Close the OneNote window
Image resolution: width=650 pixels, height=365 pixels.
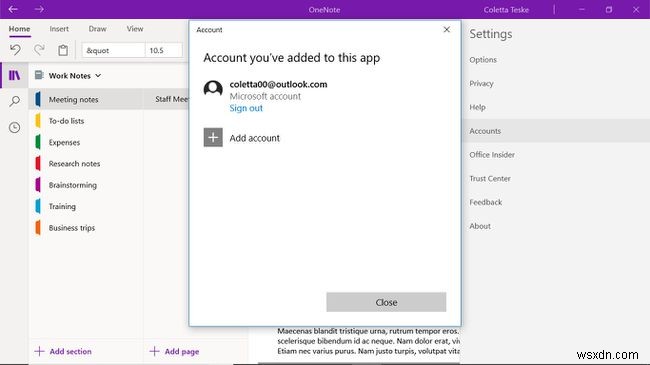[x=636, y=9]
